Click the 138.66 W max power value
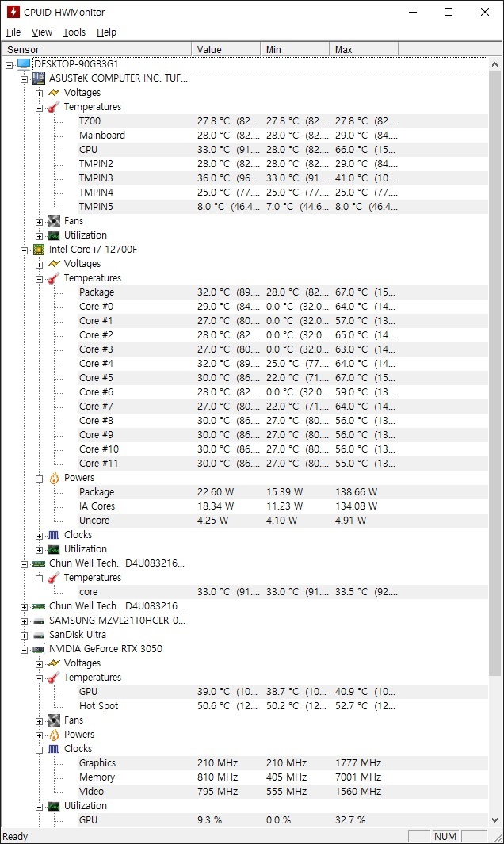Viewport: 504px width, 844px height. pyautogui.click(x=356, y=492)
